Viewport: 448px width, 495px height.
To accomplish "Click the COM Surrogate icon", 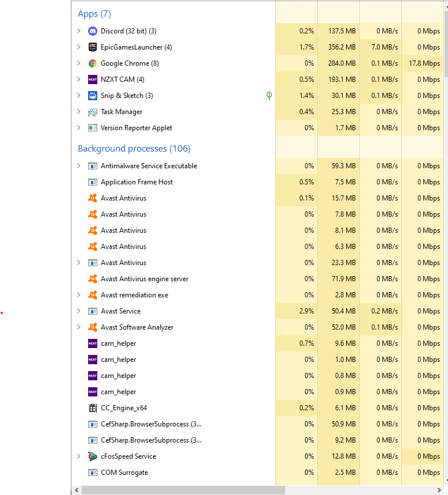I will point(93,473).
